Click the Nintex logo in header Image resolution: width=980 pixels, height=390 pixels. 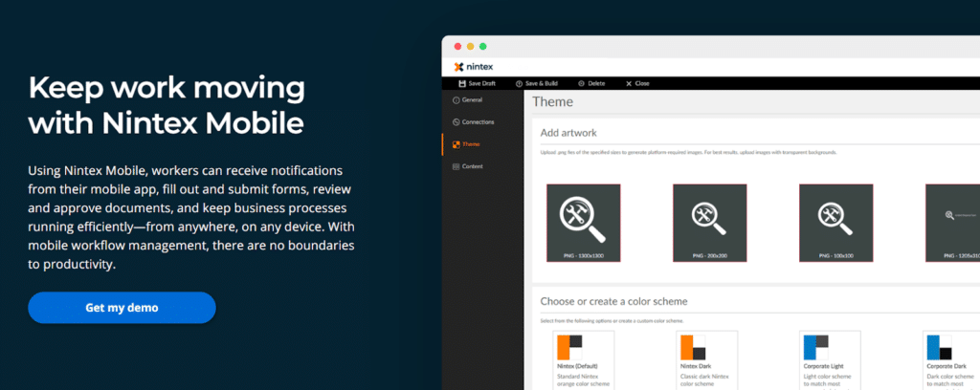tap(474, 67)
